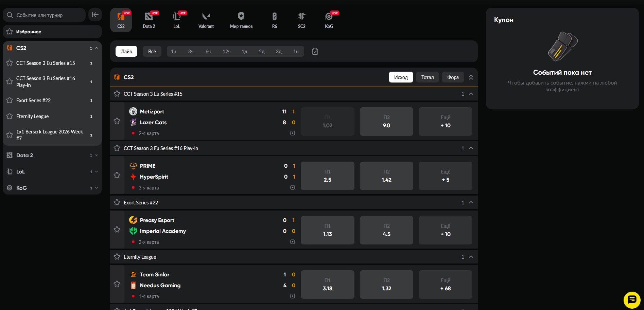The width and height of the screenshot is (644, 310).
Task: Open the live chat support icon
Action: (x=632, y=300)
